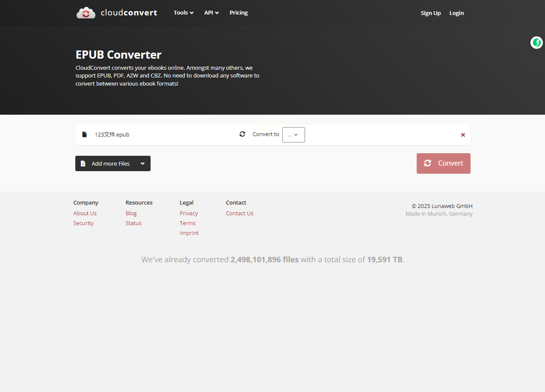Screen dimensions: 545x392
Task: Open the Convert to format dropdown
Action: [x=293, y=135]
